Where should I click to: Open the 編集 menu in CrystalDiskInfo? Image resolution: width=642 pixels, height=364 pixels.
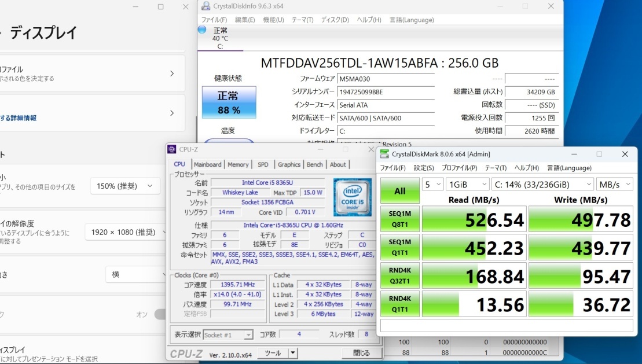click(x=245, y=20)
